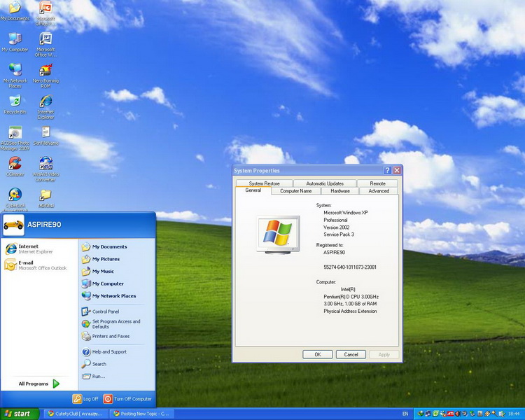Click the Start button on taskbar
The image size is (525, 420).
20,414
